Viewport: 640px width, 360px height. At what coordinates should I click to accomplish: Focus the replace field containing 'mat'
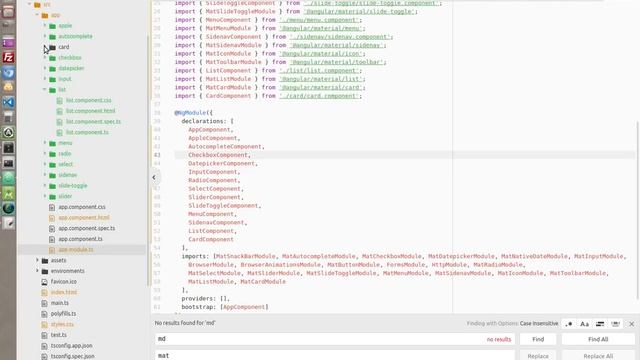tap(335, 356)
